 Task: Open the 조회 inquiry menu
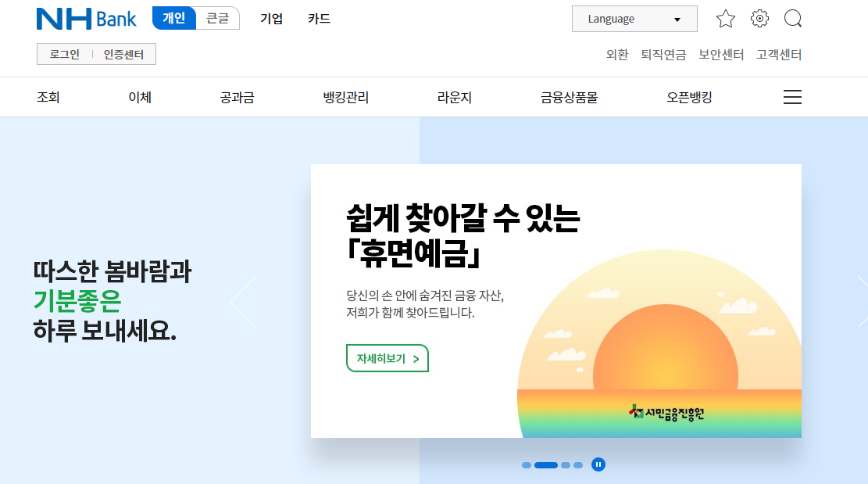click(x=48, y=96)
